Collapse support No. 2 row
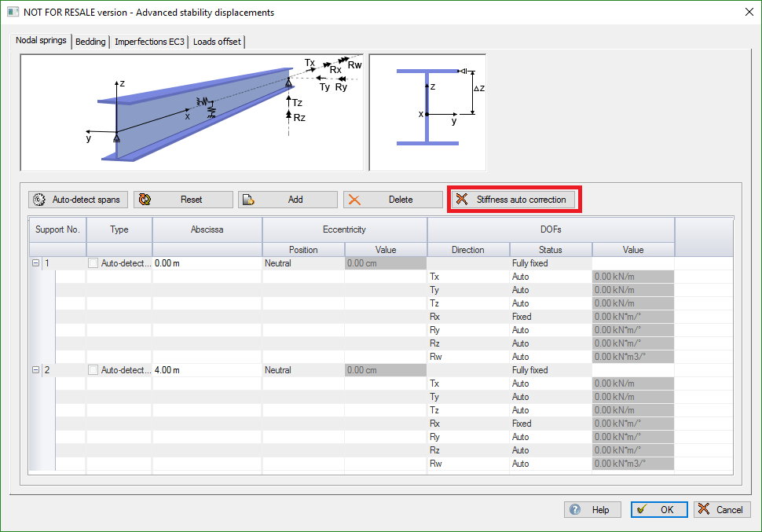The height and width of the screenshot is (532, 762). [x=35, y=370]
